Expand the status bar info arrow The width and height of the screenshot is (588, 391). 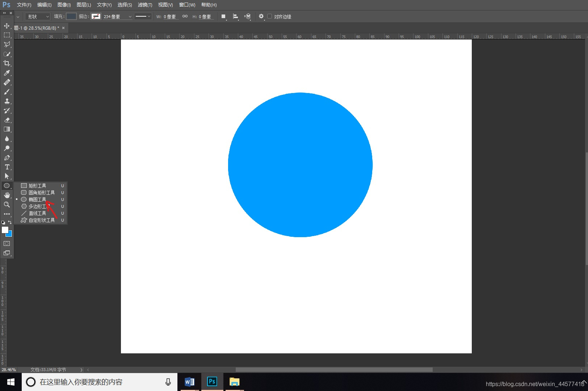[x=81, y=370]
